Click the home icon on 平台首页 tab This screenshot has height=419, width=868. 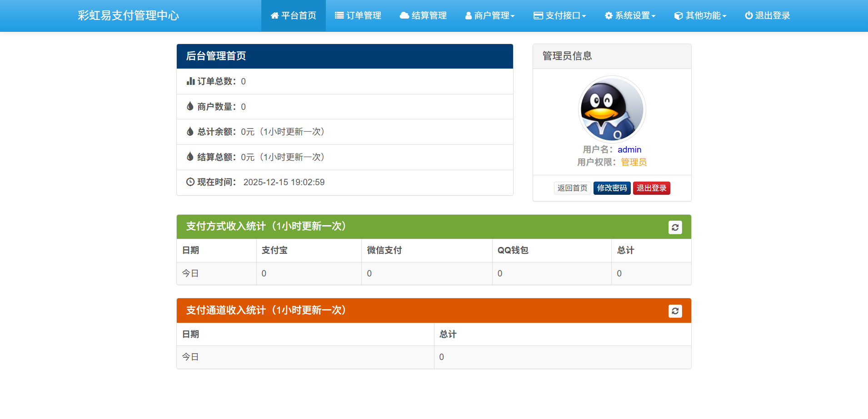pos(275,15)
